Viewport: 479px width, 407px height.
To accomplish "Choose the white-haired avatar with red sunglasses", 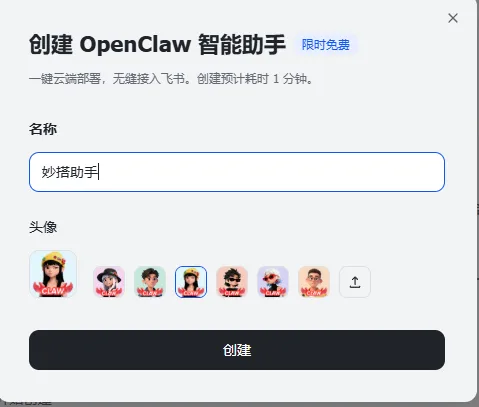I will coord(273,282).
